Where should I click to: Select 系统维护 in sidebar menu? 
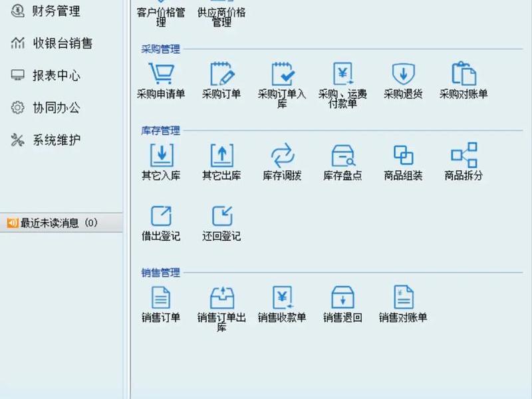[x=57, y=140]
